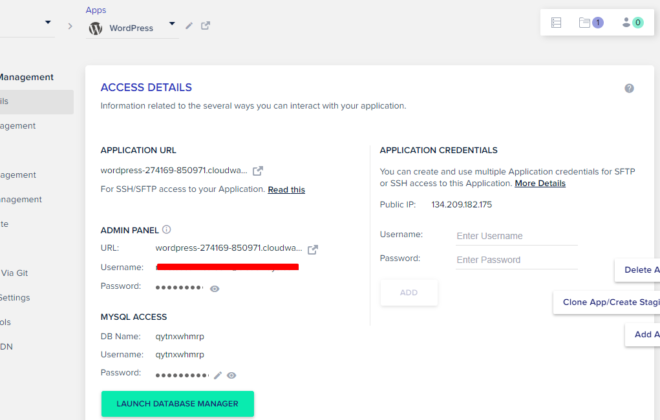Click the application URL wordpress-274169-850971 link
The height and width of the screenshot is (420, 660).
coord(174,170)
